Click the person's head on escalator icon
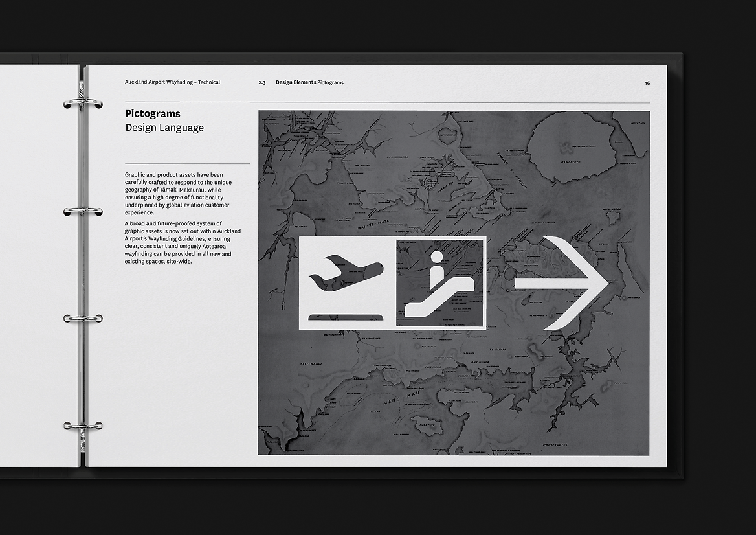756x535 pixels. [x=437, y=256]
